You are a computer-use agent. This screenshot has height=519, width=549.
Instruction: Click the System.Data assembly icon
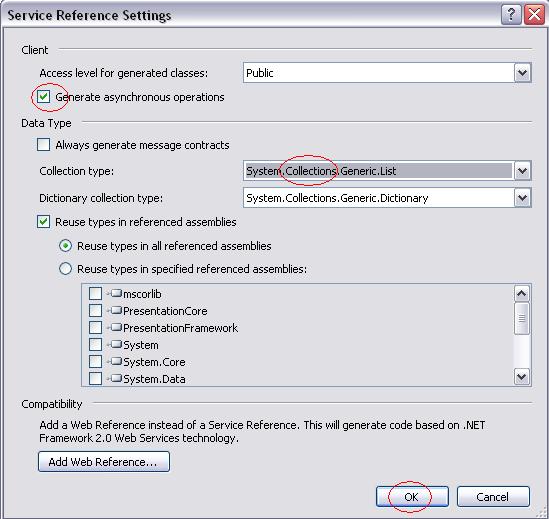click(x=116, y=378)
